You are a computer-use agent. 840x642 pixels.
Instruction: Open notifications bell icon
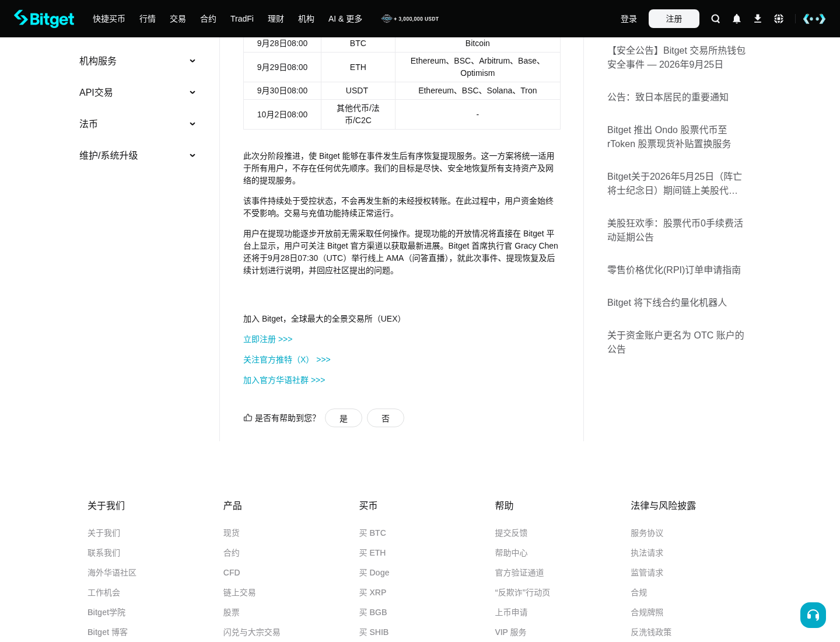coord(737,19)
